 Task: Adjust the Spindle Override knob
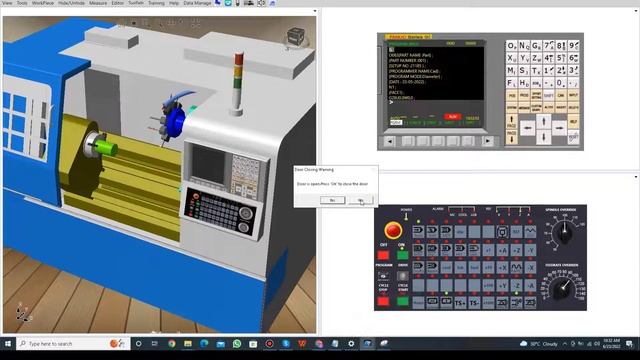tap(564, 234)
